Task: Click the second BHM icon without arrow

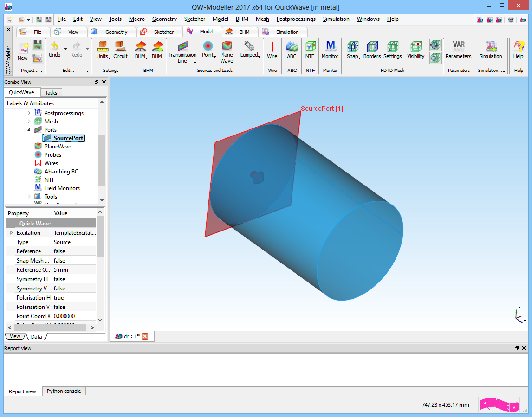Action: (x=157, y=46)
